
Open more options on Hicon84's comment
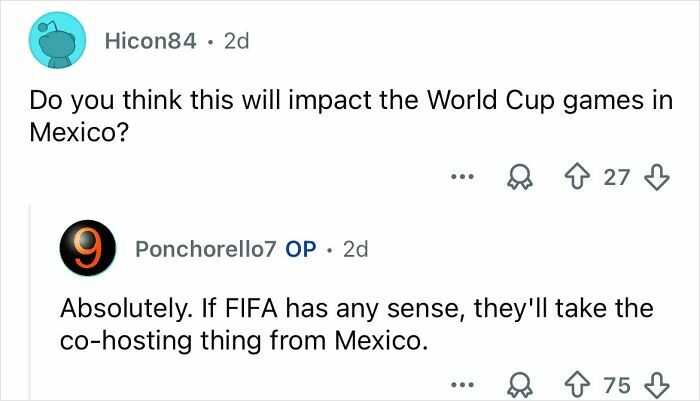(x=459, y=179)
